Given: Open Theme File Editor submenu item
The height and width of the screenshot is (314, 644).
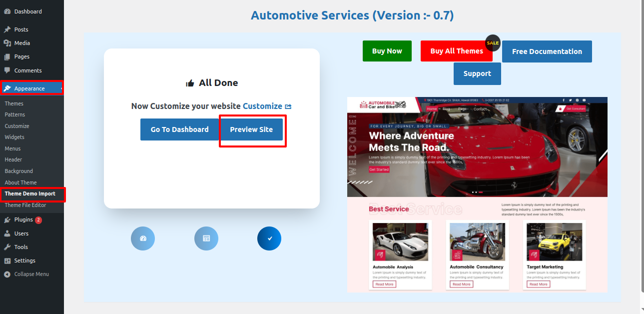Looking at the screenshot, I should click(x=26, y=205).
